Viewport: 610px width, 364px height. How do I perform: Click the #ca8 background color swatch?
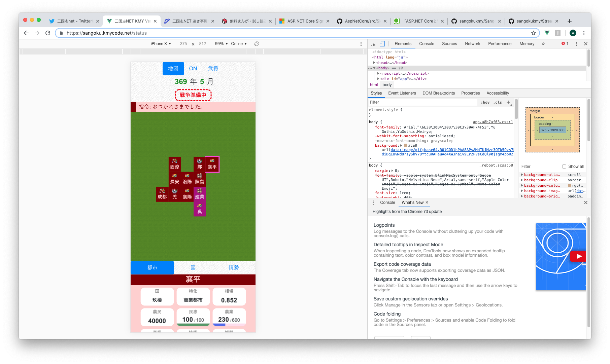pos(406,145)
